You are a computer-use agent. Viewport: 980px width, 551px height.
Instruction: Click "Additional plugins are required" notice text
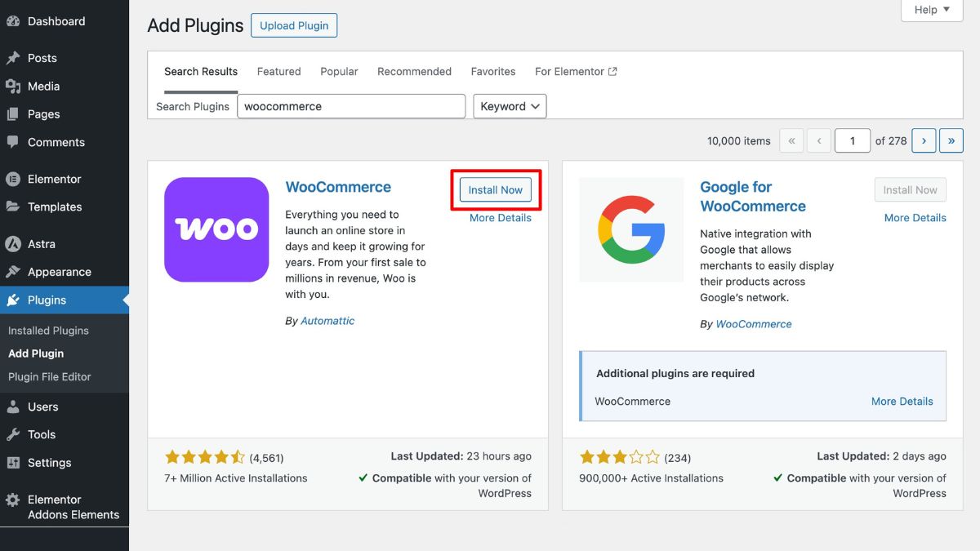point(675,373)
